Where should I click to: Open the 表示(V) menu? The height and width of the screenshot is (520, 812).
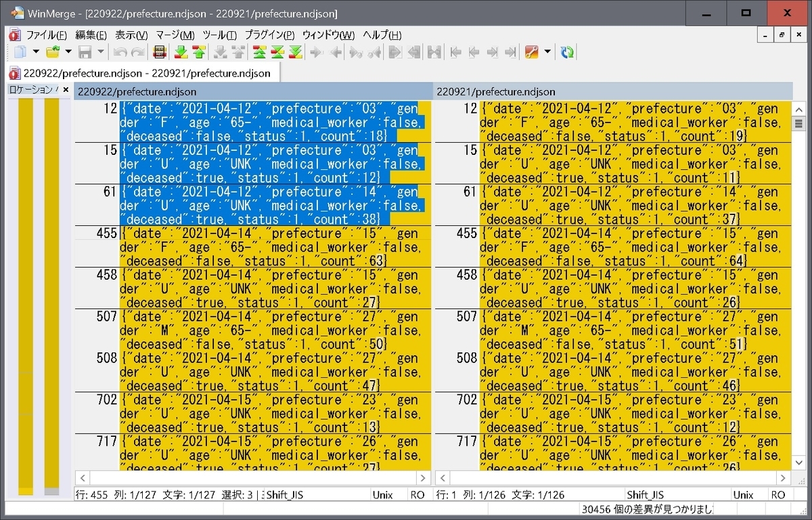pos(131,35)
